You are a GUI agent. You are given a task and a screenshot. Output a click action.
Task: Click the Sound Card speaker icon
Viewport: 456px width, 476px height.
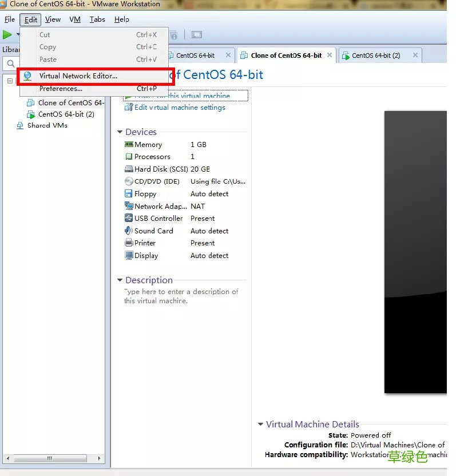click(x=129, y=231)
